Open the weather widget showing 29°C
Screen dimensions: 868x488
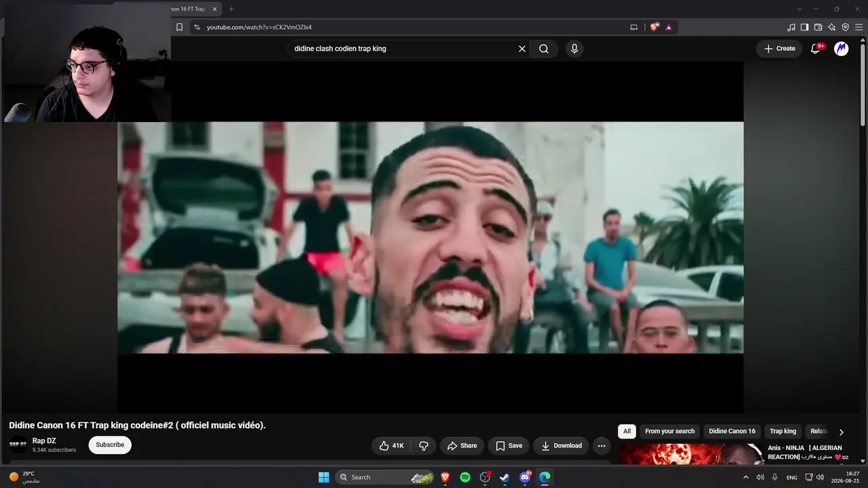25,477
